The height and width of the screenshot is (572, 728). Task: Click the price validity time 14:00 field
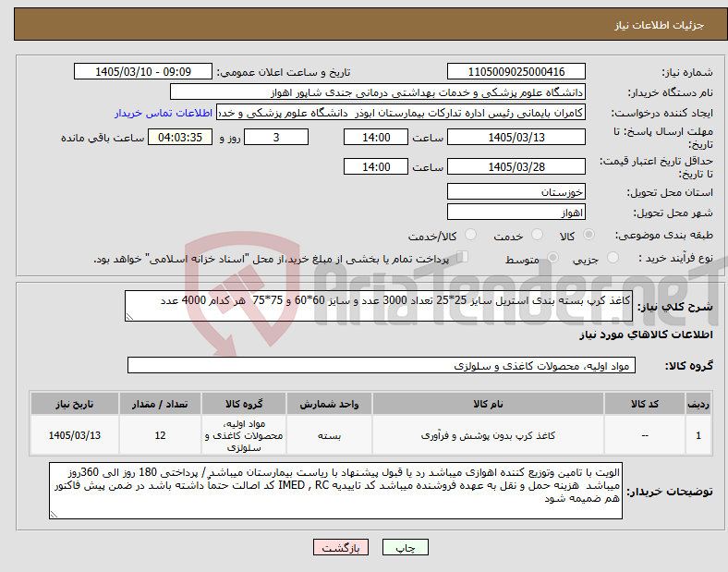click(376, 166)
